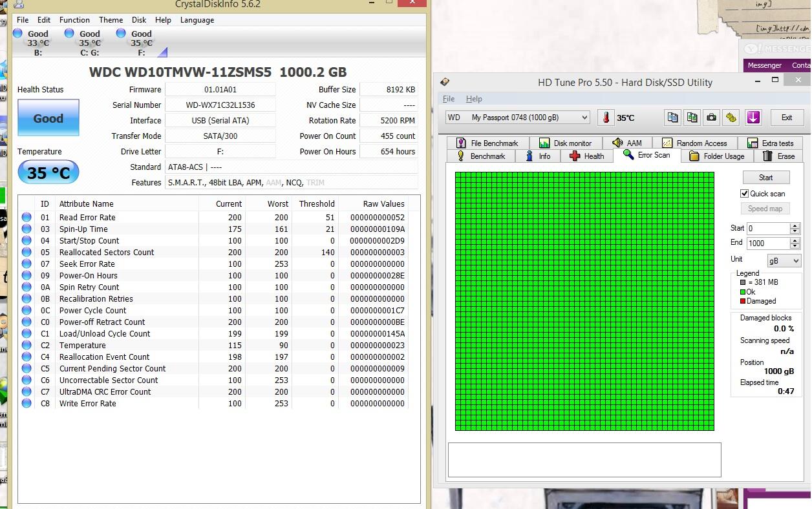Click the 35 °C temperature badge
This screenshot has width=812, height=509.
48,172
